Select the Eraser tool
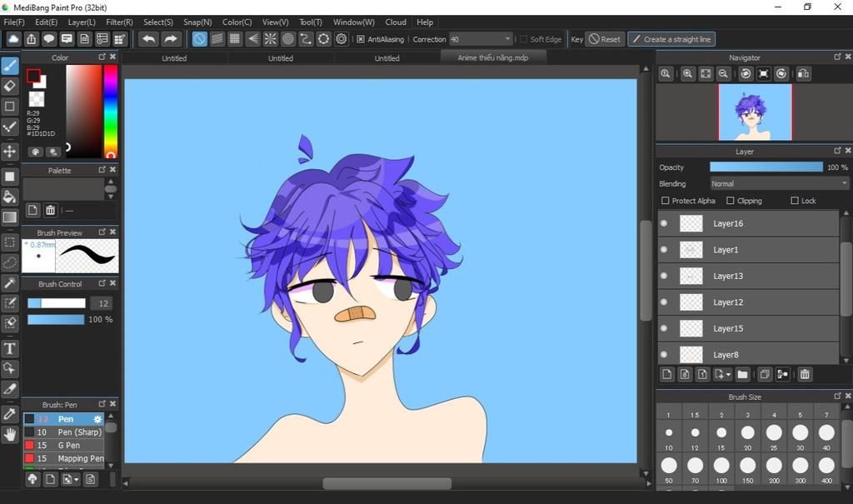The height and width of the screenshot is (504, 853). click(x=10, y=86)
